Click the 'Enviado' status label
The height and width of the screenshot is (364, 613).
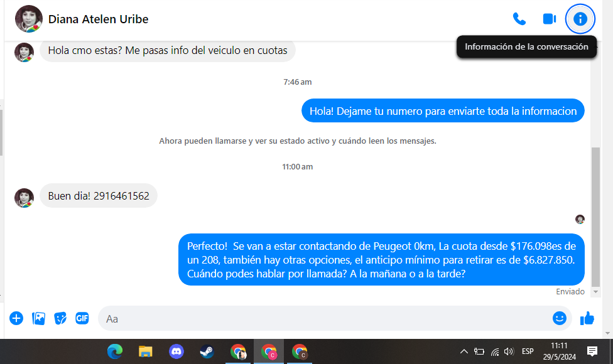coord(570,292)
